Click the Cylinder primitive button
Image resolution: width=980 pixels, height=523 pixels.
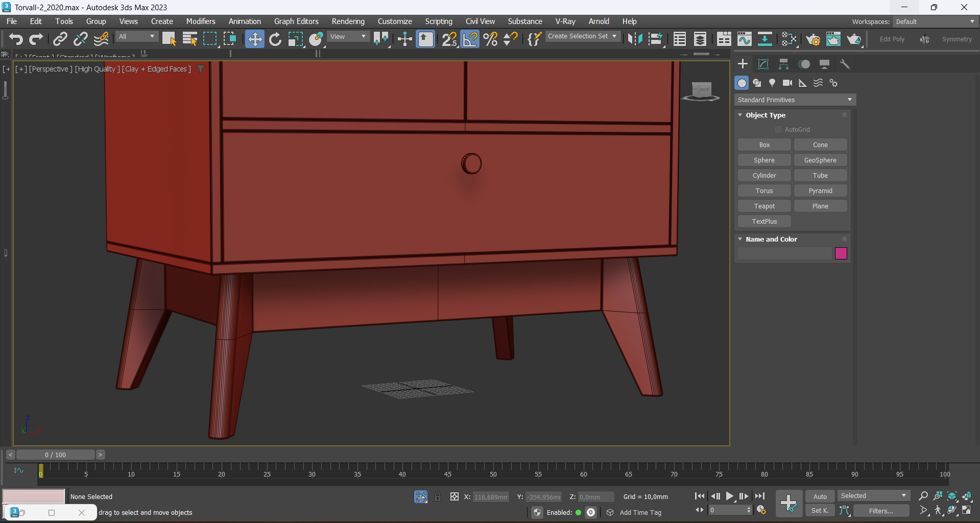pyautogui.click(x=764, y=176)
